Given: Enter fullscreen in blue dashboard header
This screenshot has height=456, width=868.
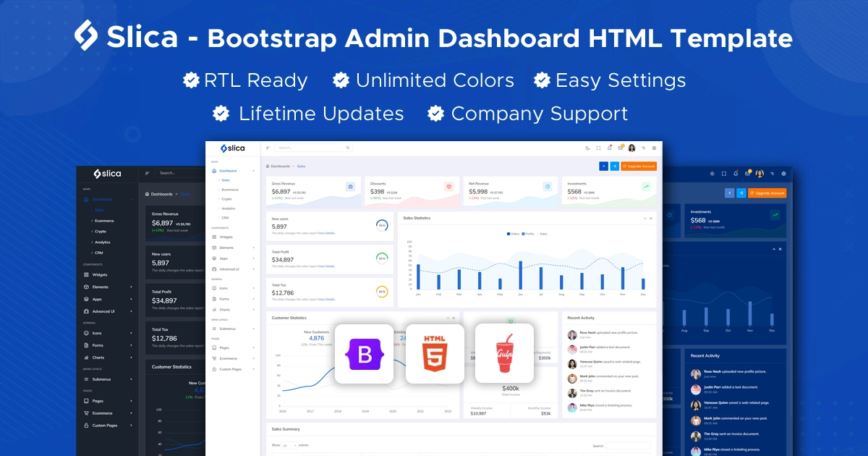Looking at the screenshot, I should (724, 173).
